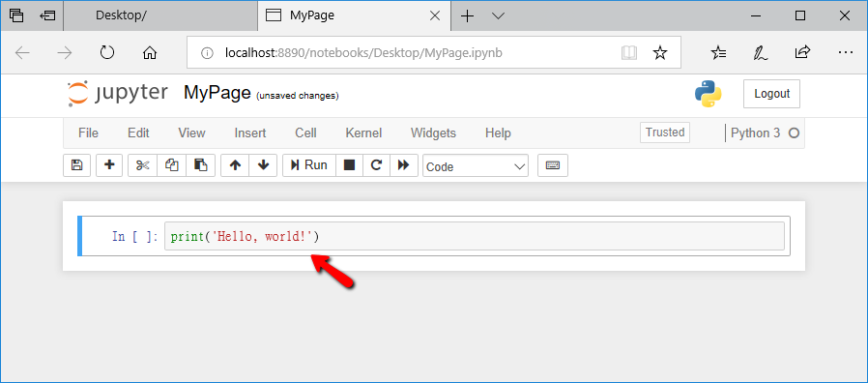Move selected cell up arrow
Viewport: 868px width, 383px height.
pyautogui.click(x=235, y=165)
